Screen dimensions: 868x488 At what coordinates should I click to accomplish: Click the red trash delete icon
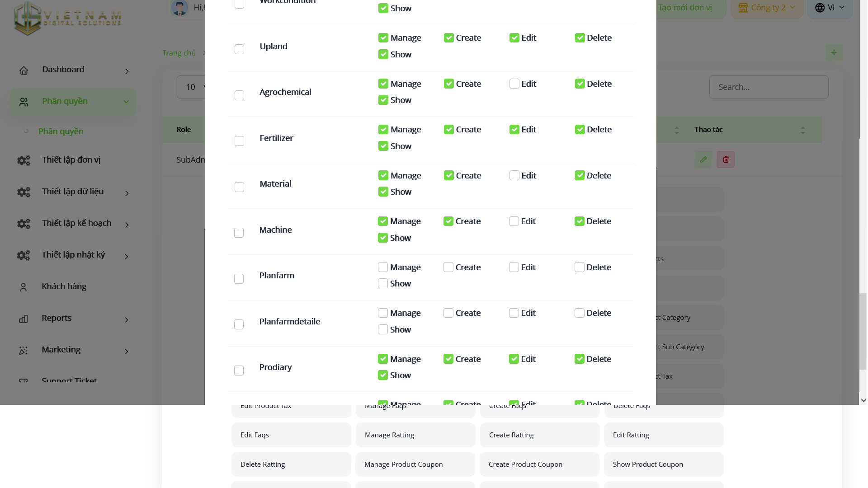pos(726,160)
